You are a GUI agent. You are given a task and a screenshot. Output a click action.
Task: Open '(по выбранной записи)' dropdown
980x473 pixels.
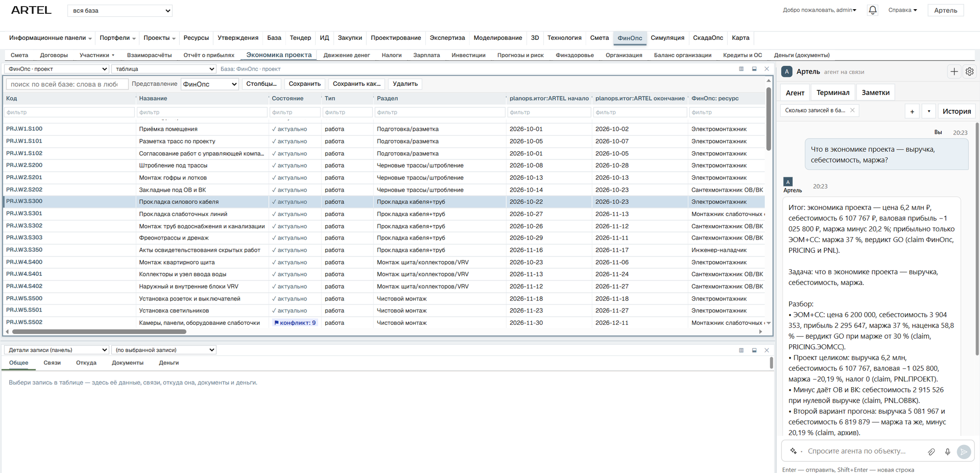164,350
